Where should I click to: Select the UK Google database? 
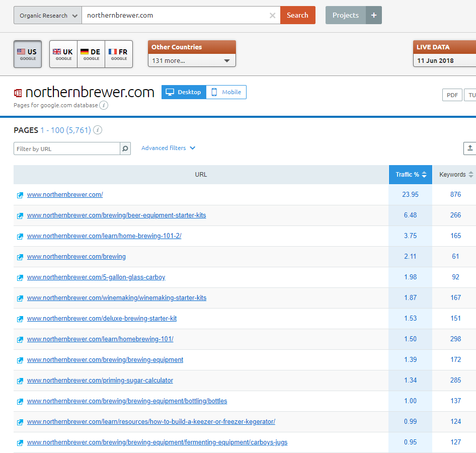[63, 54]
